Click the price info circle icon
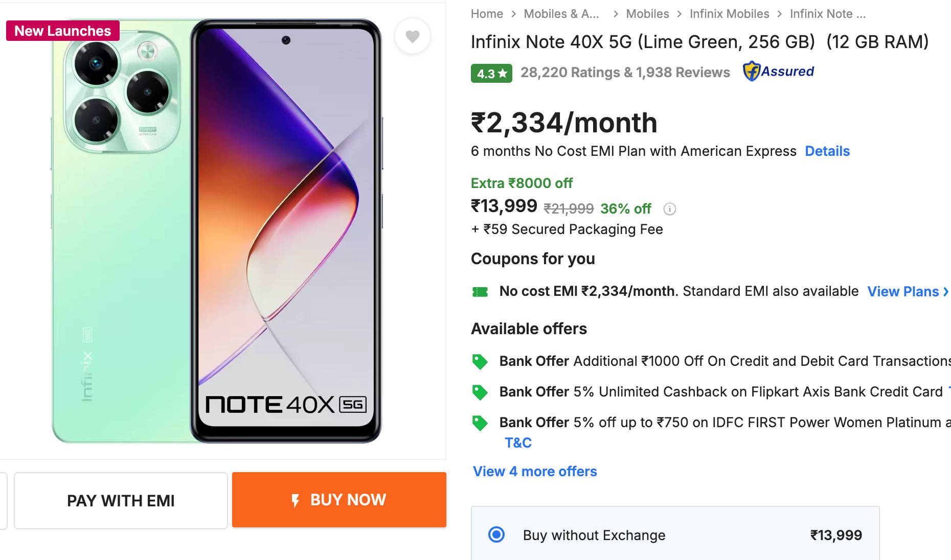Viewport: 951px width, 560px height. pos(669,209)
